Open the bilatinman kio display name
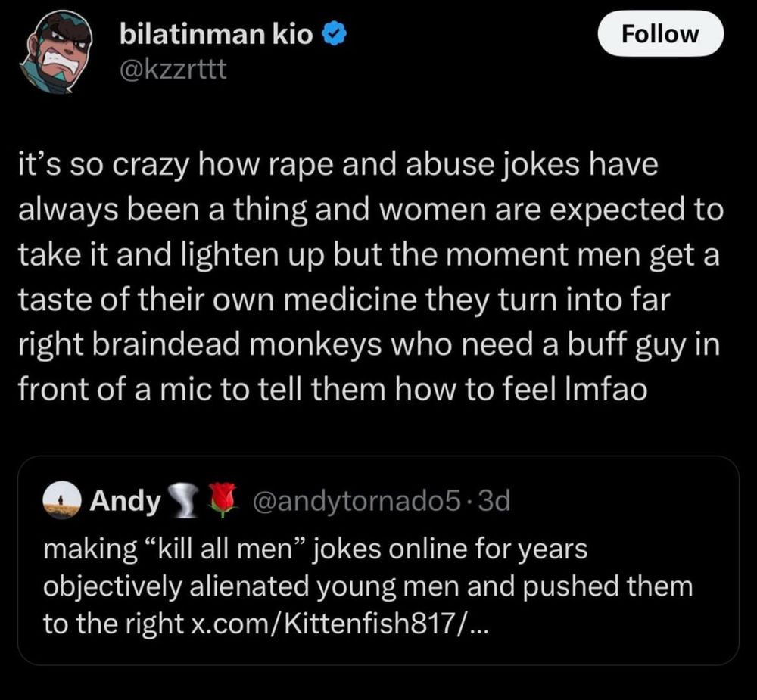757x700 pixels. coord(216,34)
